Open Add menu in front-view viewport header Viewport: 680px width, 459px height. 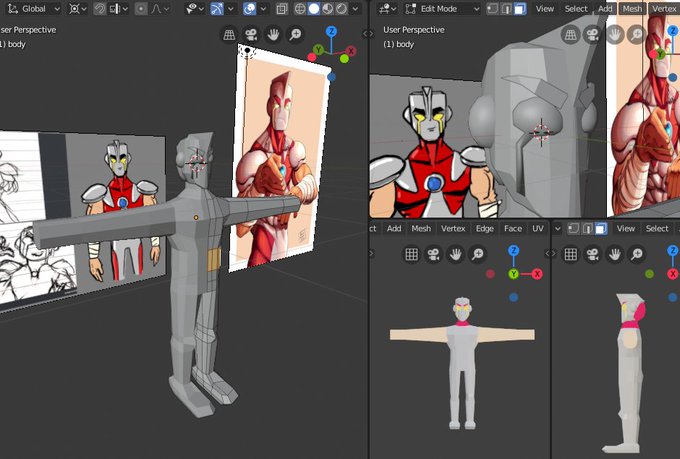(x=394, y=229)
